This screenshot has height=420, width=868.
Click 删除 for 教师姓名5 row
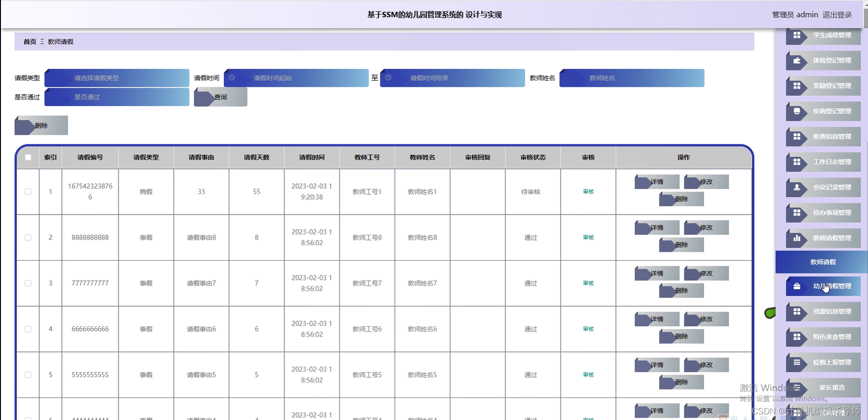coord(682,382)
